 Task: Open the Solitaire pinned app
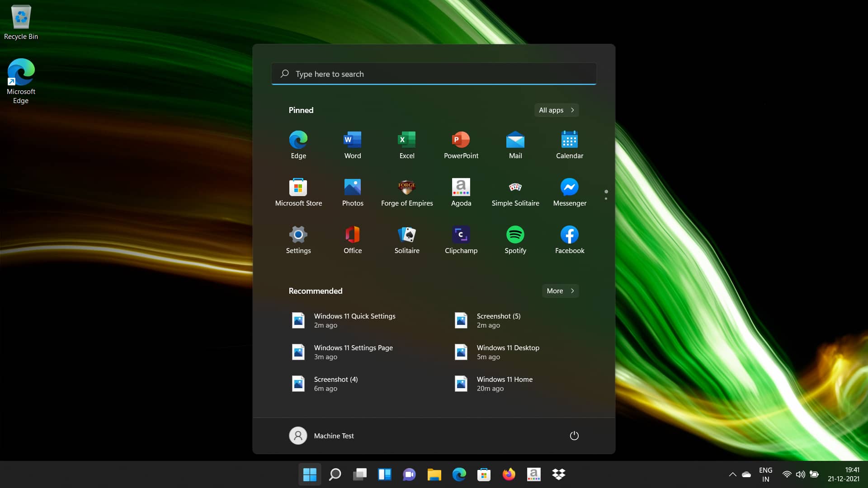click(407, 240)
